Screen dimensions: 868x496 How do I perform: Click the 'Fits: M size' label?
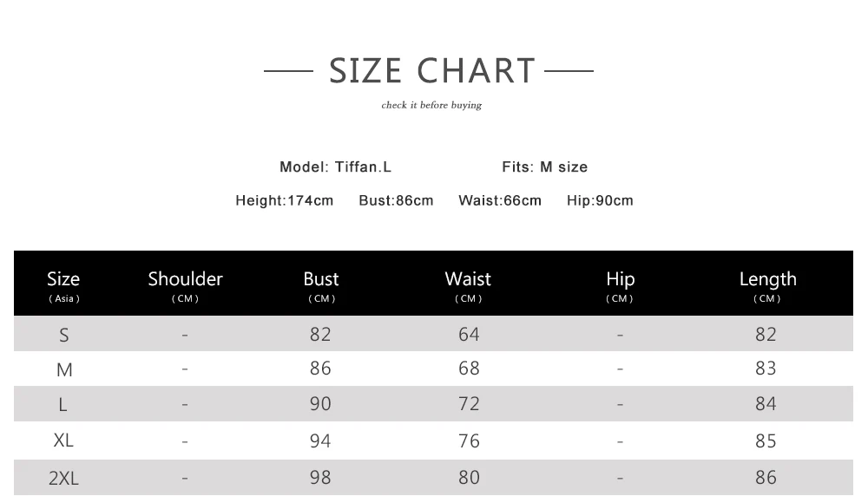[545, 167]
